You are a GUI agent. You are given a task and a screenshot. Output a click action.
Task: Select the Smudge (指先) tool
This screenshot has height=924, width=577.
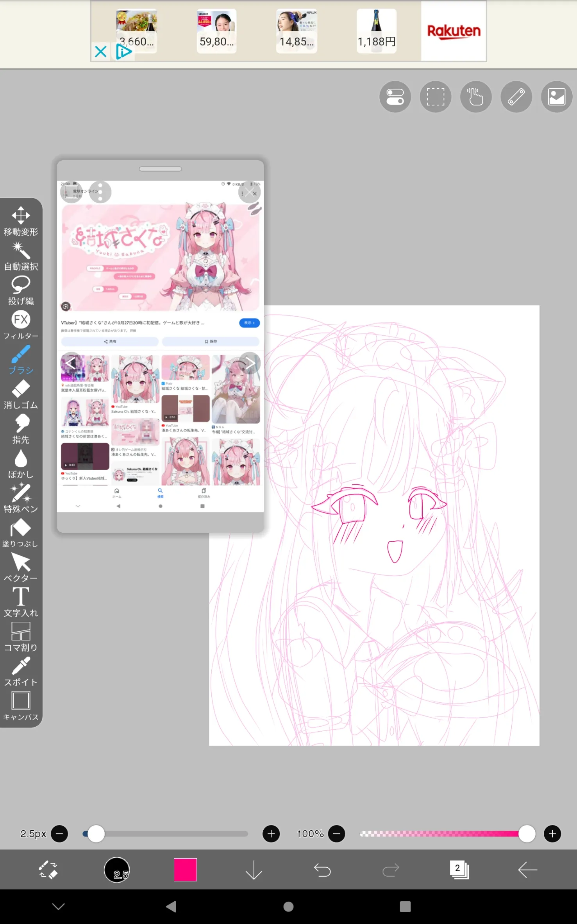21,429
